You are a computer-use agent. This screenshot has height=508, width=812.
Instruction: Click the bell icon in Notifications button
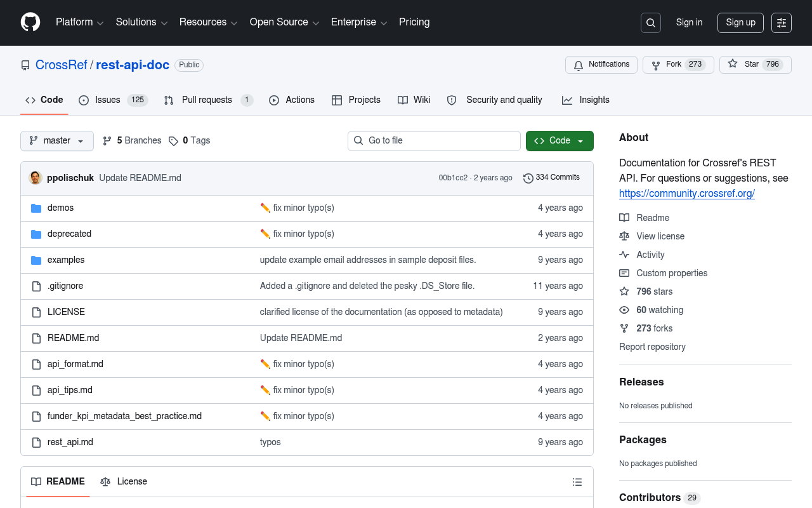(579, 65)
